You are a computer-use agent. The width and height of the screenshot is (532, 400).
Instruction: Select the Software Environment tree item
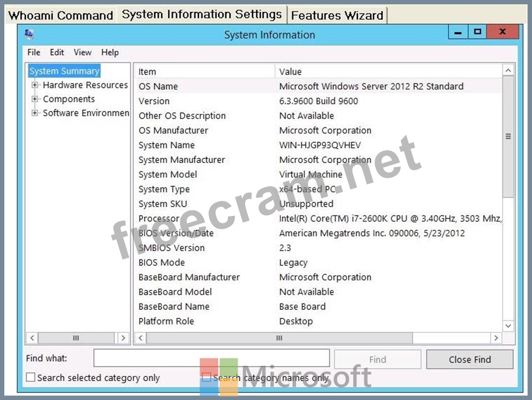tap(86, 113)
